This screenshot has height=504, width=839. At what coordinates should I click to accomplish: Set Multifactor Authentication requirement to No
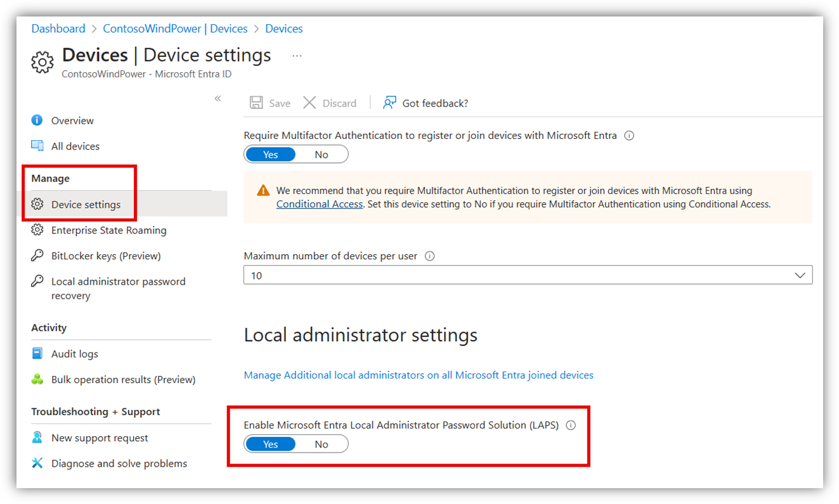click(x=322, y=154)
